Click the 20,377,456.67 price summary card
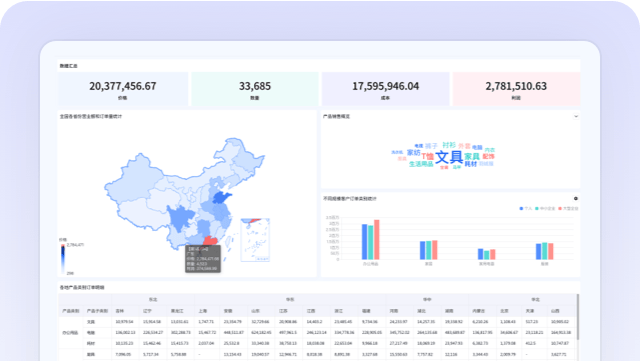This screenshot has width=640, height=362. 123,89
